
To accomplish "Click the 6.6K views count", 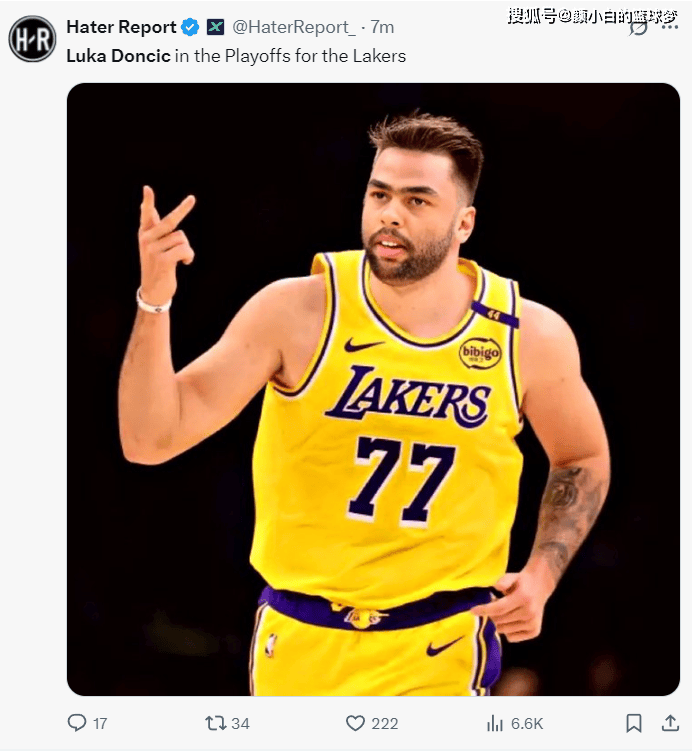I will click(x=527, y=723).
